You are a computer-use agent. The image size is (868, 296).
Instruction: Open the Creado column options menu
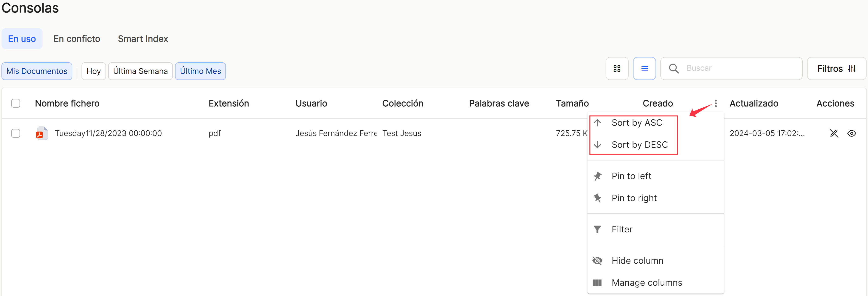715,103
